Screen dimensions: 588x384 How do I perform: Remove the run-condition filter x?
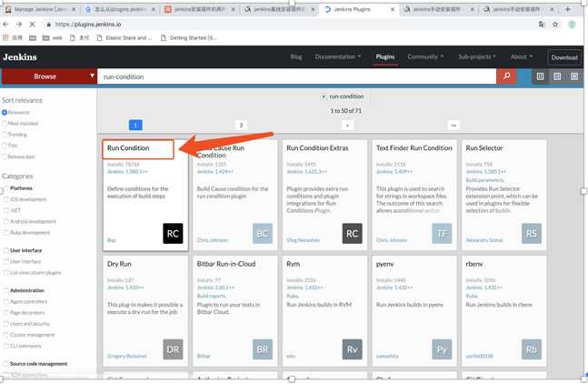tap(324, 96)
